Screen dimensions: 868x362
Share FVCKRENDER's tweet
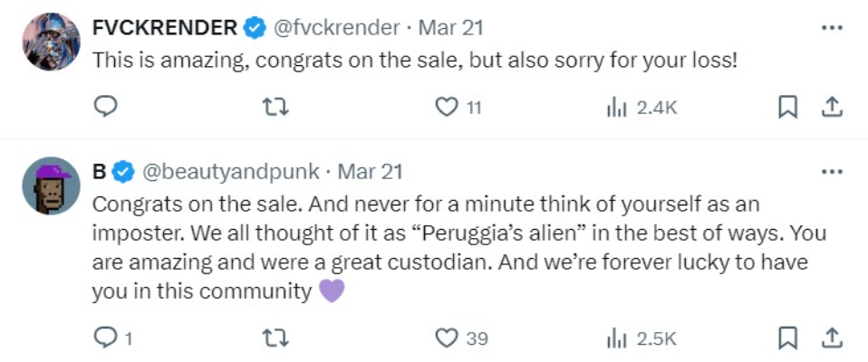tap(831, 107)
